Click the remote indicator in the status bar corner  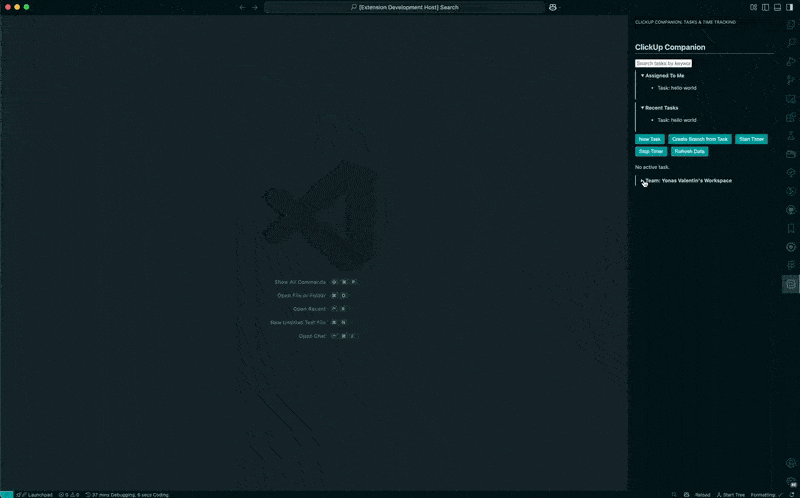[x=6, y=494]
